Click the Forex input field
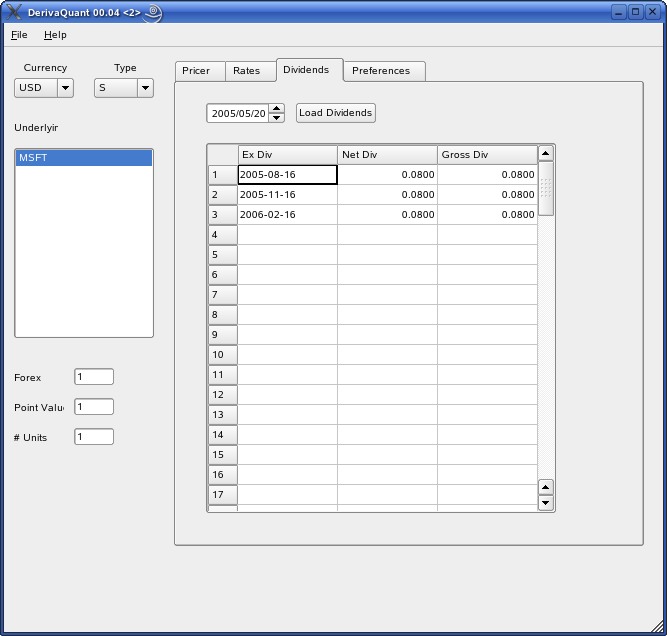The height and width of the screenshot is (636, 667). [x=94, y=377]
